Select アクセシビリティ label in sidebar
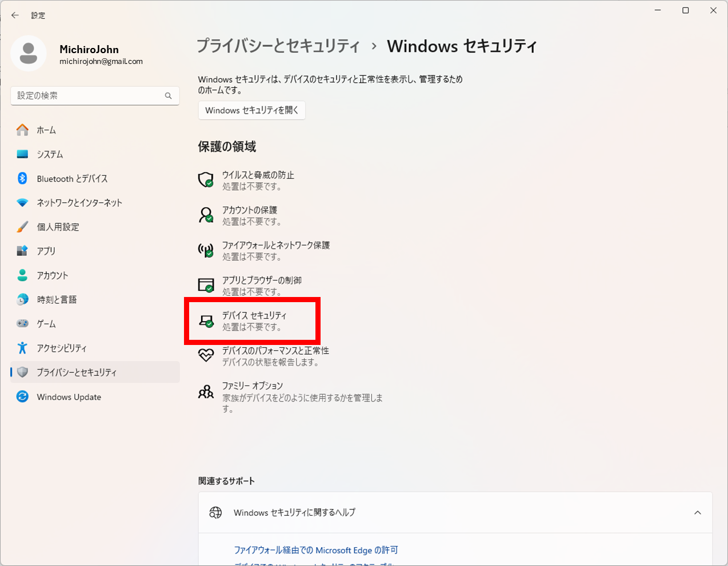 tap(62, 348)
